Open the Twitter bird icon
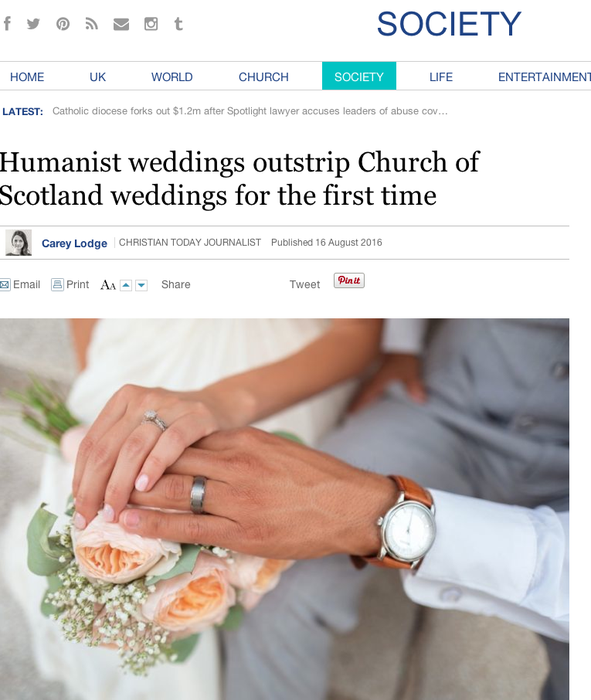The width and height of the screenshot is (591, 700). point(33,23)
